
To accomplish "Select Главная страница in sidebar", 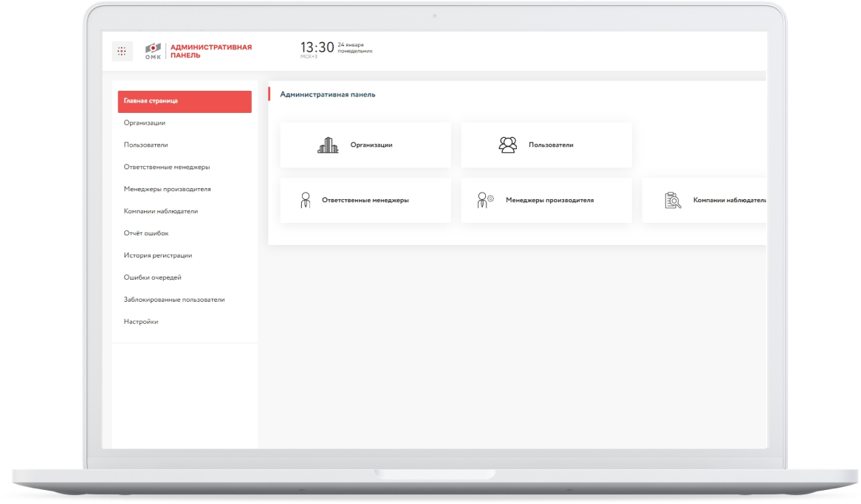I will click(185, 102).
